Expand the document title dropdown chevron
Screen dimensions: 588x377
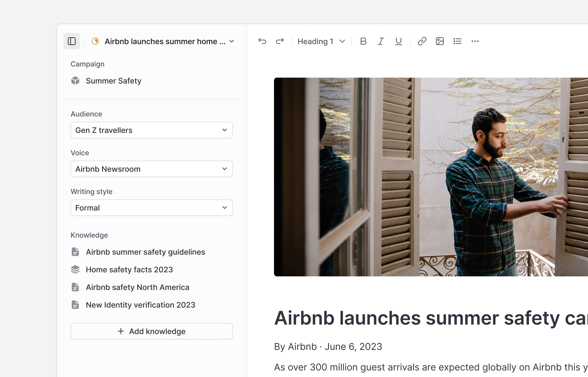point(232,41)
